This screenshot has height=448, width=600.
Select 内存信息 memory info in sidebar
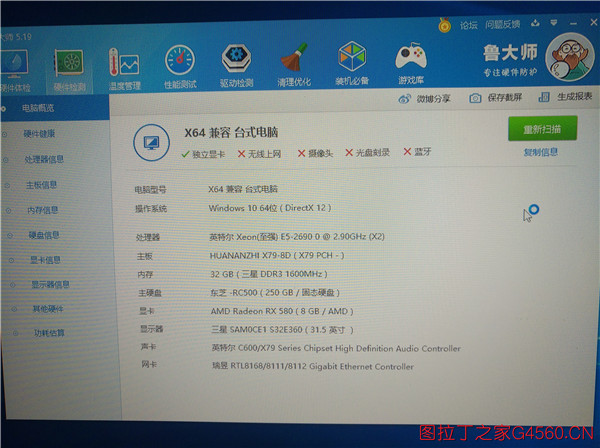point(42,210)
